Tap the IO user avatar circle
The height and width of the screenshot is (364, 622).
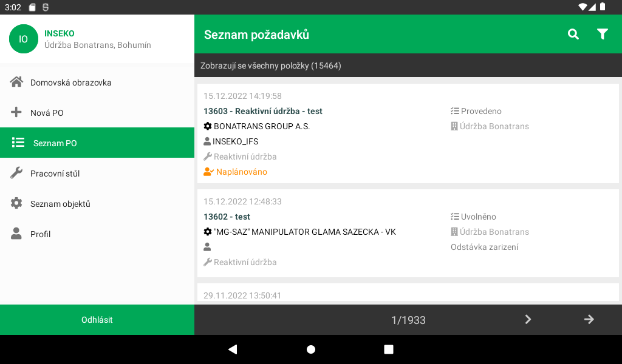[x=24, y=39]
